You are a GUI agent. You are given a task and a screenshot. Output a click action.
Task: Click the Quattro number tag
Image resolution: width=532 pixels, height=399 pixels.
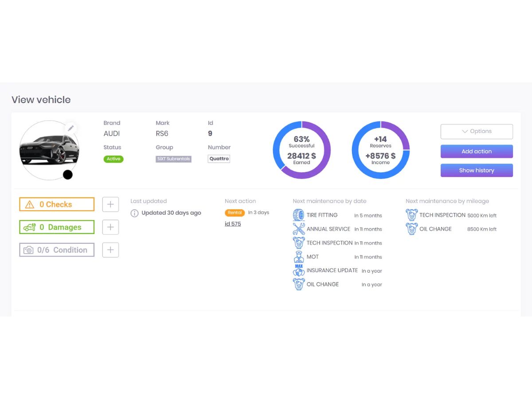coord(219,159)
